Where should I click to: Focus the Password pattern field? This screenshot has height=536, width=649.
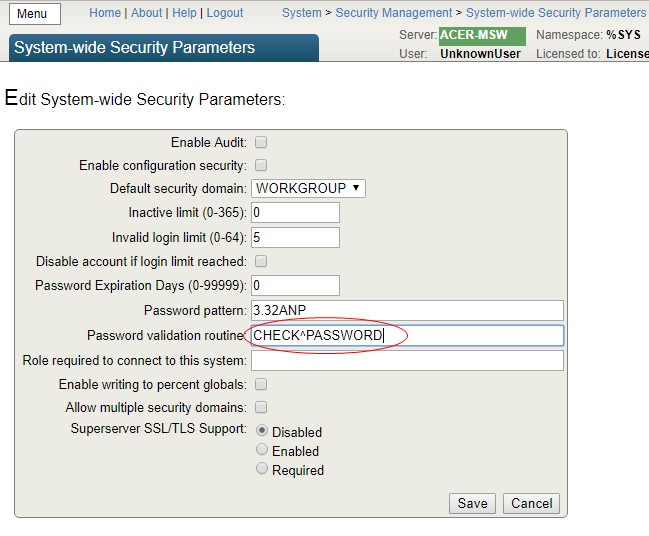coord(407,311)
